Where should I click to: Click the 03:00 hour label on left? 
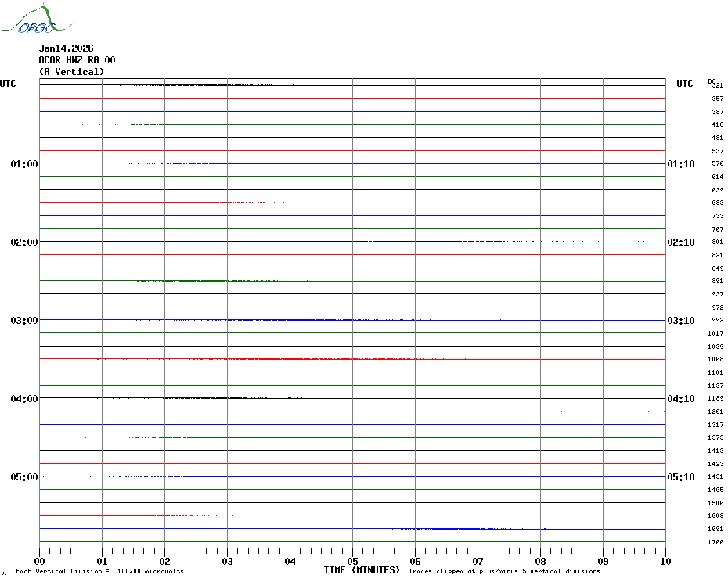tap(24, 321)
